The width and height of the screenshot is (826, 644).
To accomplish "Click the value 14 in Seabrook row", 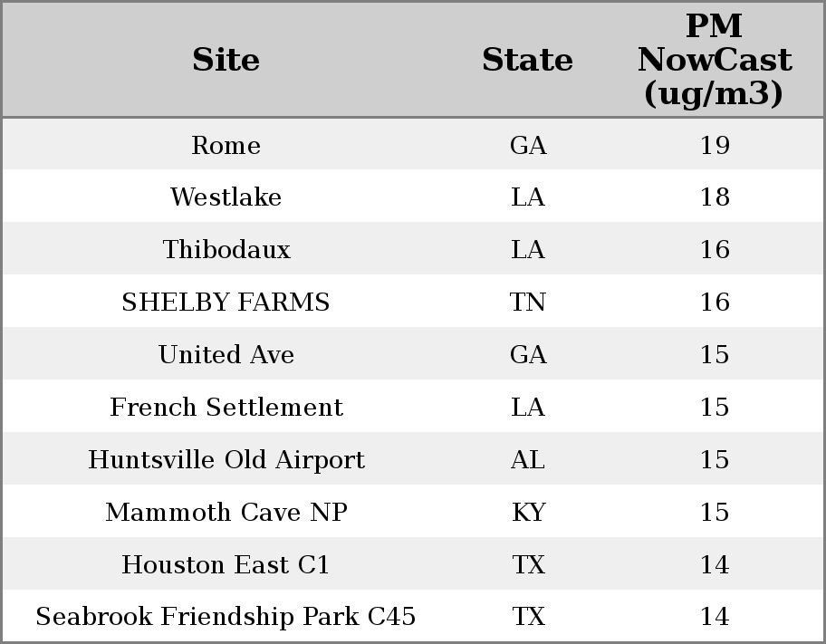I will (715, 616).
